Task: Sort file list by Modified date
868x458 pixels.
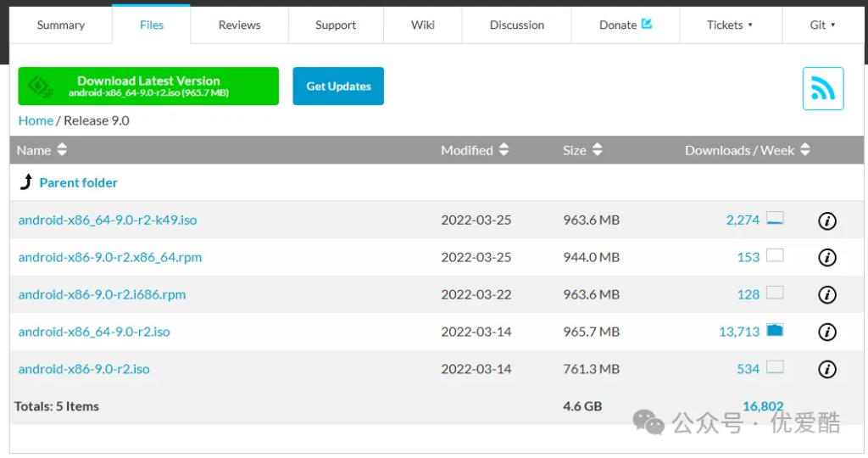Action: [475, 150]
